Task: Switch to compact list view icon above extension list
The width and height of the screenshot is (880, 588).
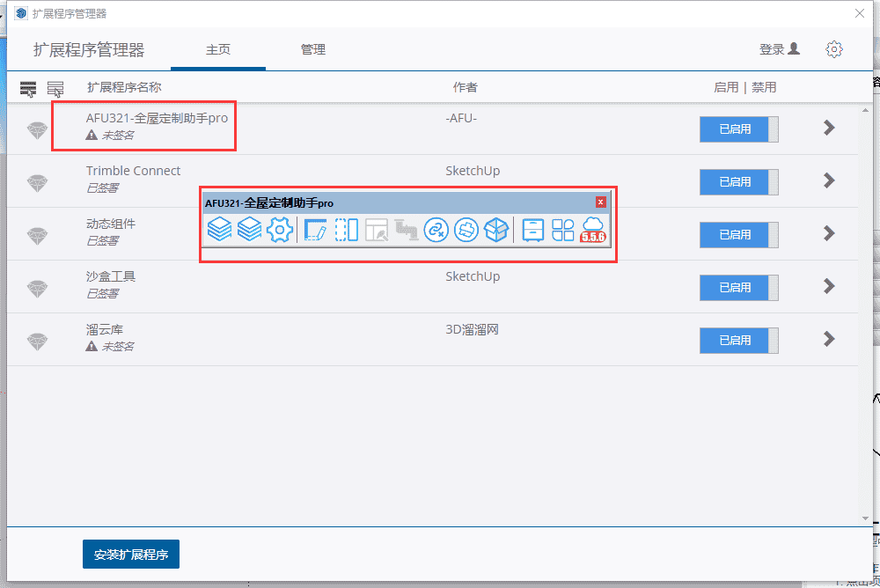Action: coord(55,88)
